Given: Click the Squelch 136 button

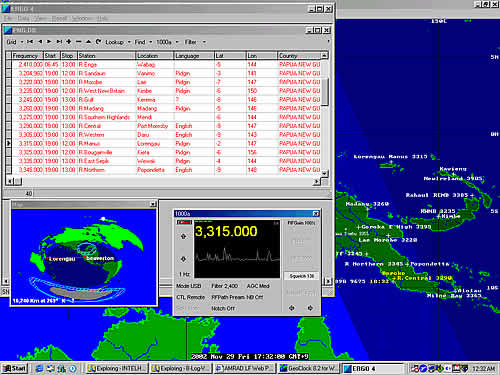Looking at the screenshot, I should click(x=302, y=276).
